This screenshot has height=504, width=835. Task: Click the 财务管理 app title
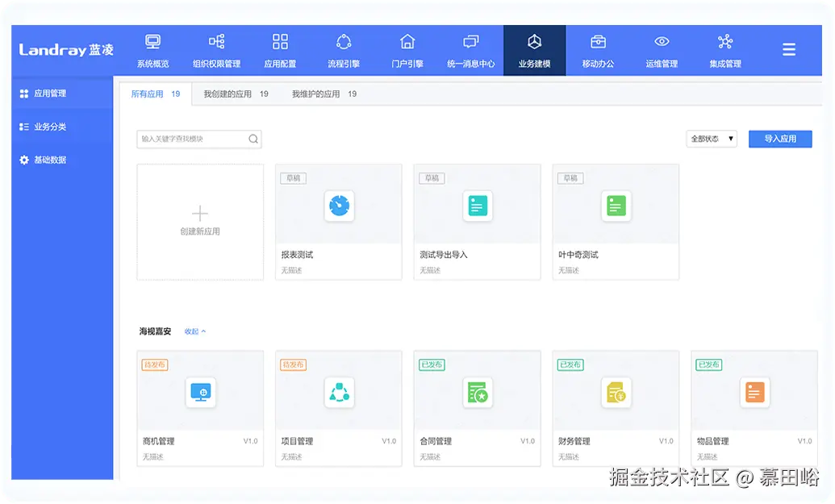574,441
